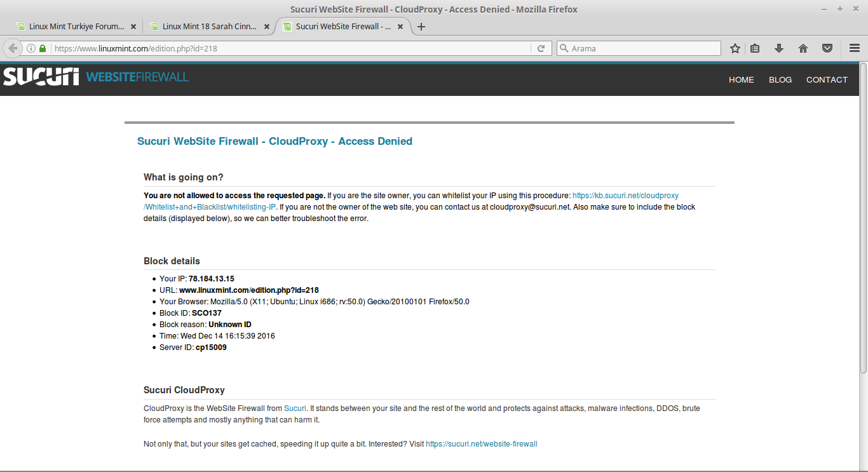Minimize the Firefox window
This screenshot has width=868, height=472.
coord(824,9)
